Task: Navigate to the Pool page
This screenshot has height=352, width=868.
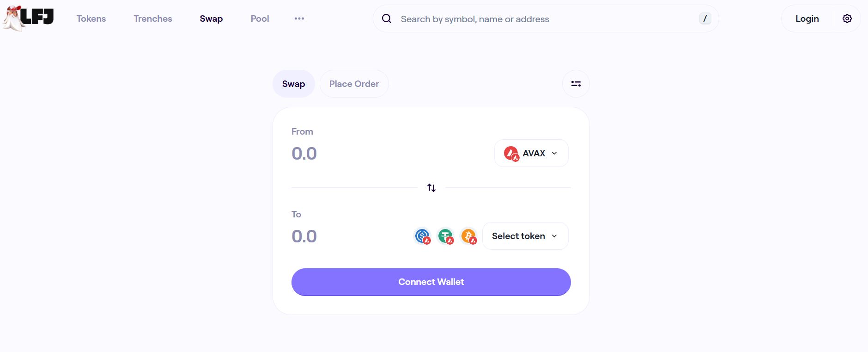Action: coord(260,19)
